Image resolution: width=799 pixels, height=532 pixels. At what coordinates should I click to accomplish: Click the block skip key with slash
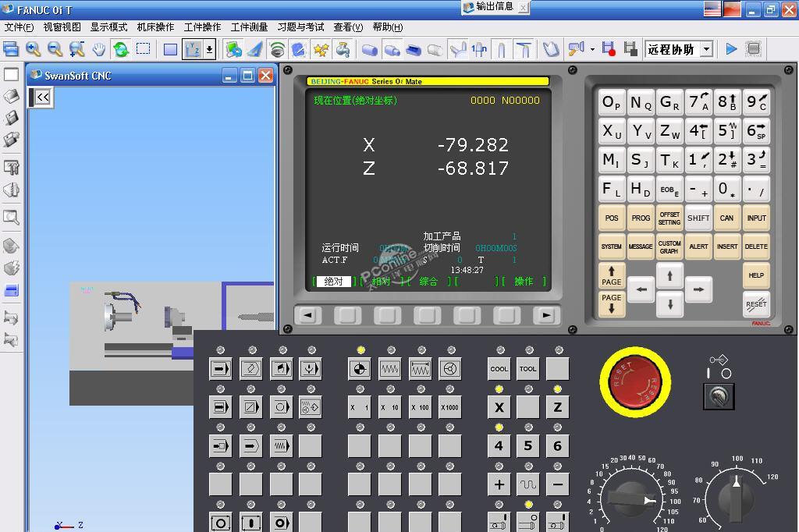(250, 407)
